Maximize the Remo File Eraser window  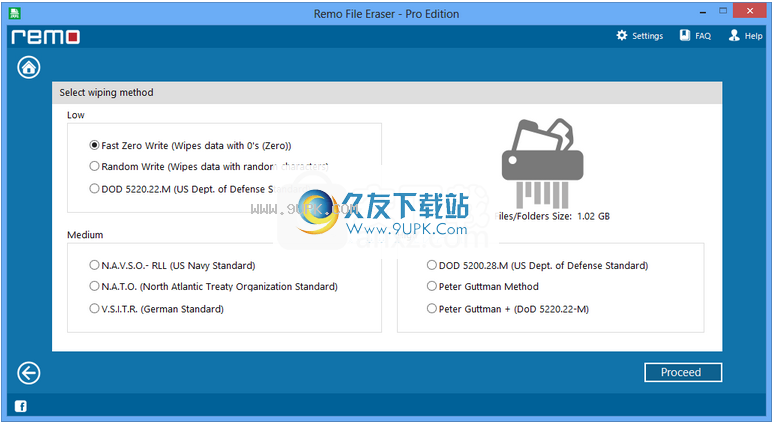click(x=723, y=11)
